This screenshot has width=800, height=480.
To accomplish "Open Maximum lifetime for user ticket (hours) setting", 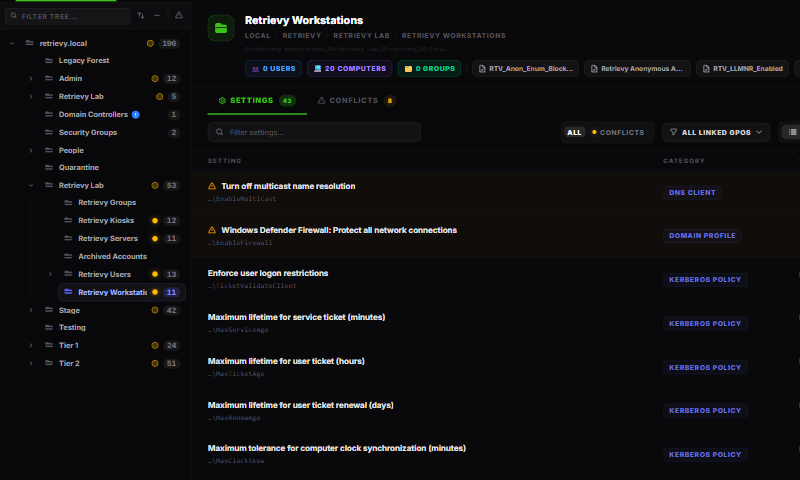I will point(286,361).
